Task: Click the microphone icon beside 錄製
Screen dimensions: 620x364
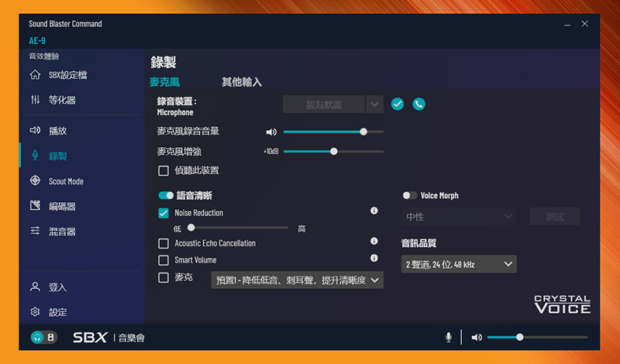Action: click(35, 156)
